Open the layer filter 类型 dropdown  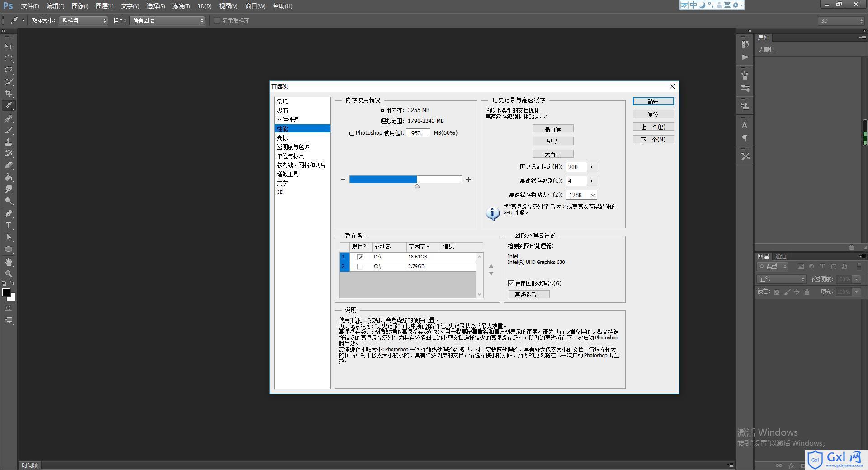tap(773, 267)
